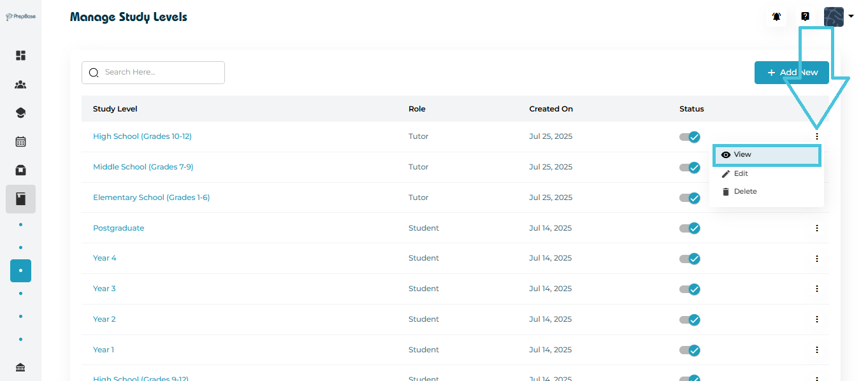Choose Edit in the actions menu
Viewport: 868px width, 381px height.
coord(741,174)
